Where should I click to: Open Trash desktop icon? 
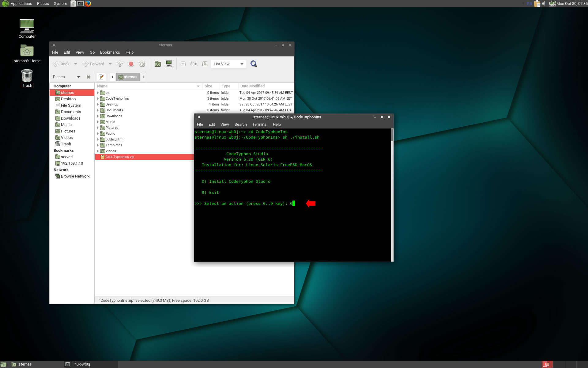[x=27, y=79]
